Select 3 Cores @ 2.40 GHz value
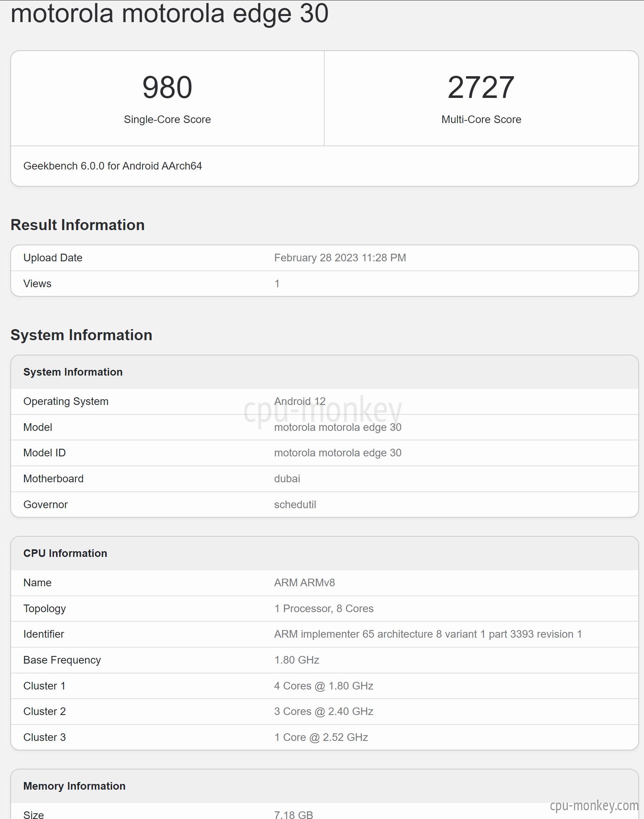This screenshot has height=819, width=644. click(x=324, y=711)
